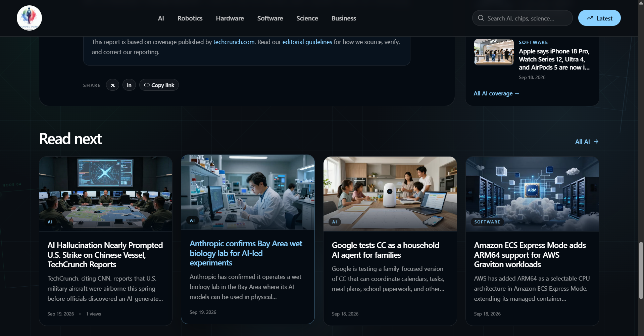Open the Latest button

(x=599, y=18)
